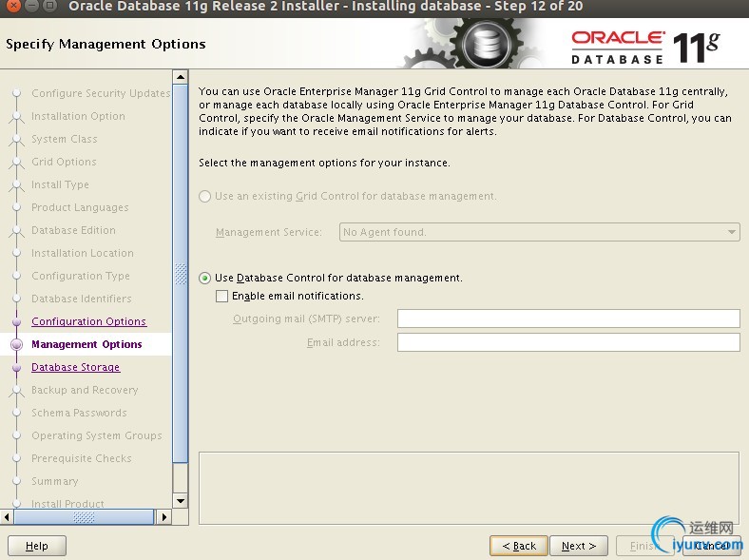Click the Configuration Options step bullet icon
Image resolution: width=749 pixels, height=560 pixels.
[17, 321]
